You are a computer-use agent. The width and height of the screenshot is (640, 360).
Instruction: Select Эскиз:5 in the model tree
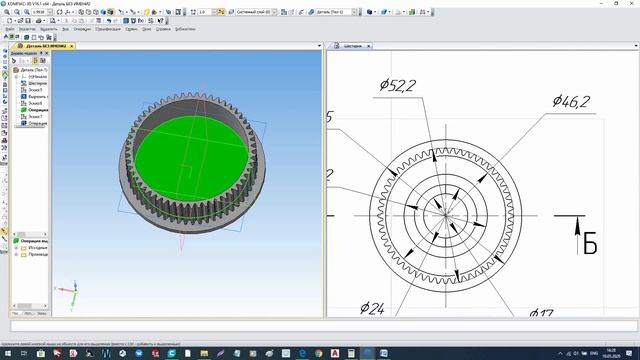(32, 90)
